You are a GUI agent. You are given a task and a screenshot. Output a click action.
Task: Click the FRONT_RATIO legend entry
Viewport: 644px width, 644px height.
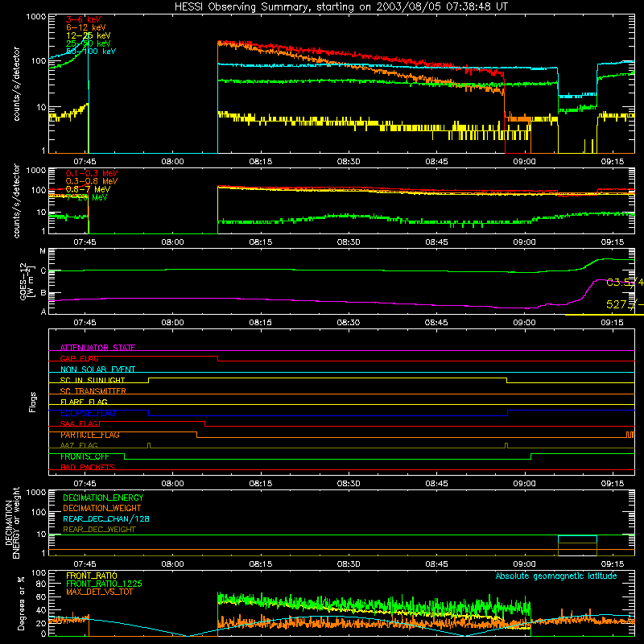(x=92, y=576)
